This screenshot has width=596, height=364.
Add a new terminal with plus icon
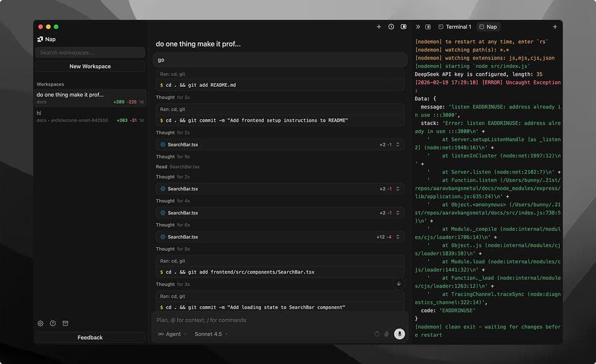pyautogui.click(x=555, y=27)
